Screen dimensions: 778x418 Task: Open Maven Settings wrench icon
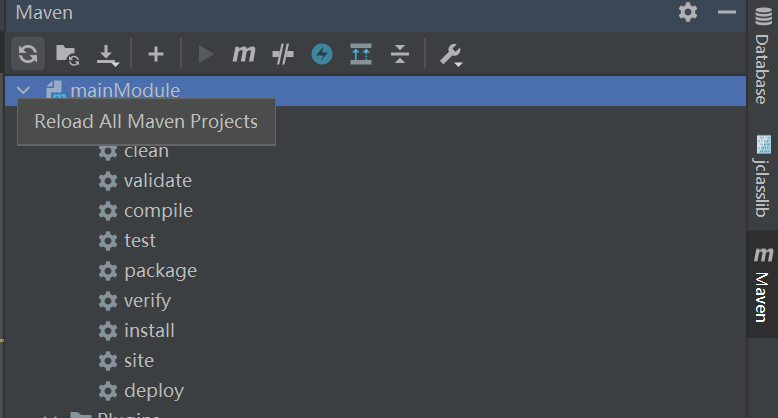coord(451,54)
